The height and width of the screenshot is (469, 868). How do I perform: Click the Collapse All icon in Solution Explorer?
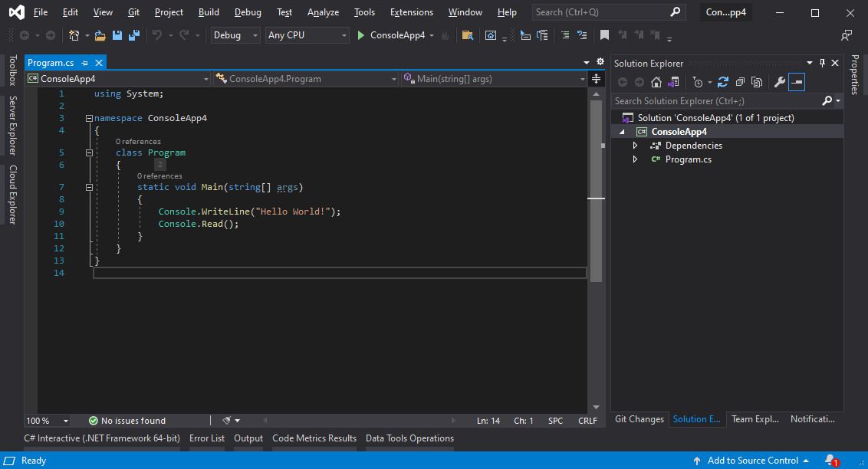[x=740, y=82]
